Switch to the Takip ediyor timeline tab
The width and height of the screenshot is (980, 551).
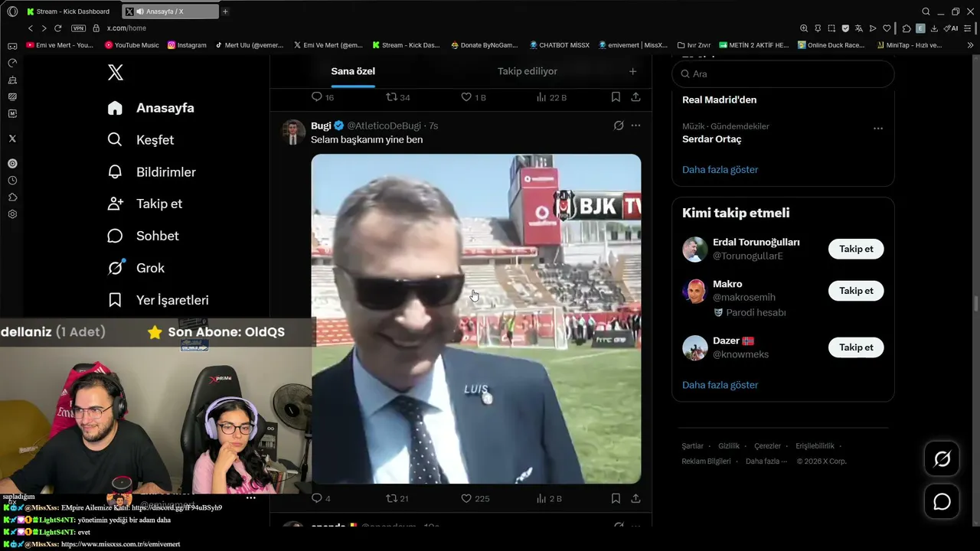(528, 71)
